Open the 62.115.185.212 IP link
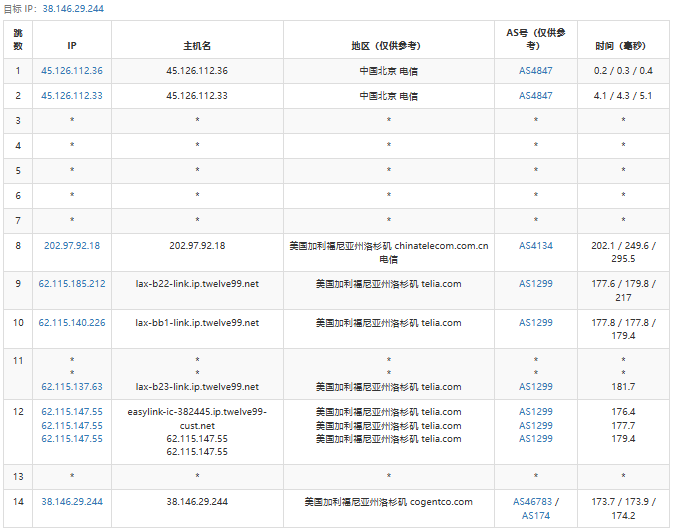 point(72,284)
